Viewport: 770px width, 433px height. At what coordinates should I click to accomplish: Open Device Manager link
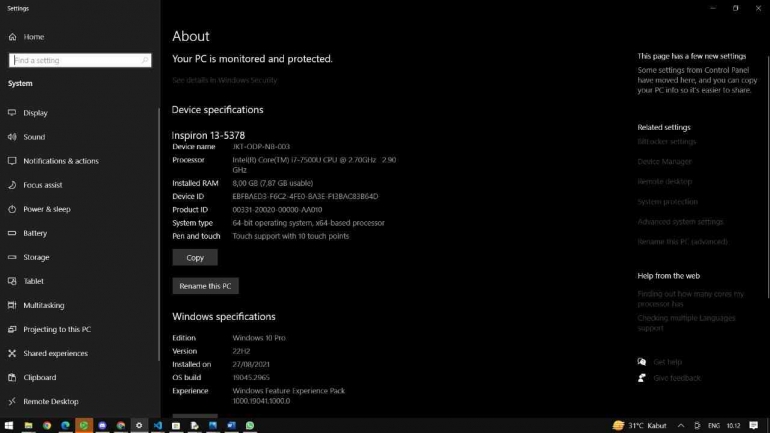[664, 162]
